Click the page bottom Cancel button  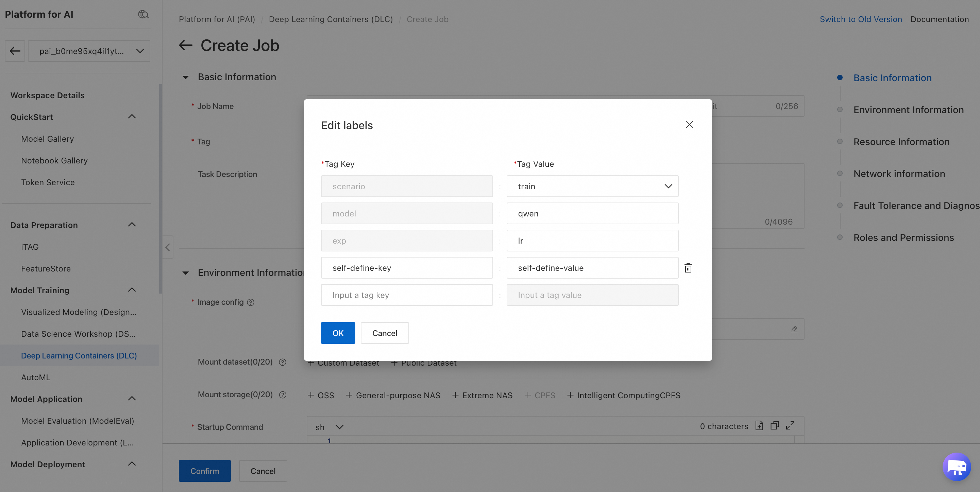pos(263,471)
